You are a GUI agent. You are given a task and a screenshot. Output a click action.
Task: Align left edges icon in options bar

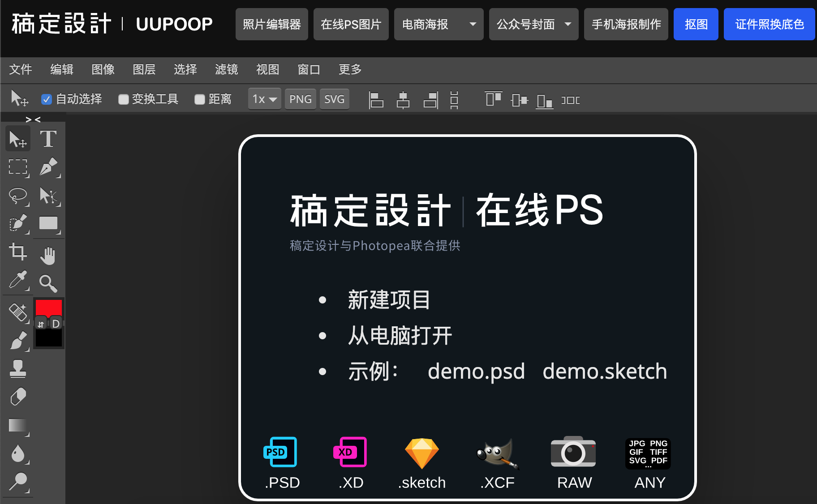pyautogui.click(x=376, y=100)
